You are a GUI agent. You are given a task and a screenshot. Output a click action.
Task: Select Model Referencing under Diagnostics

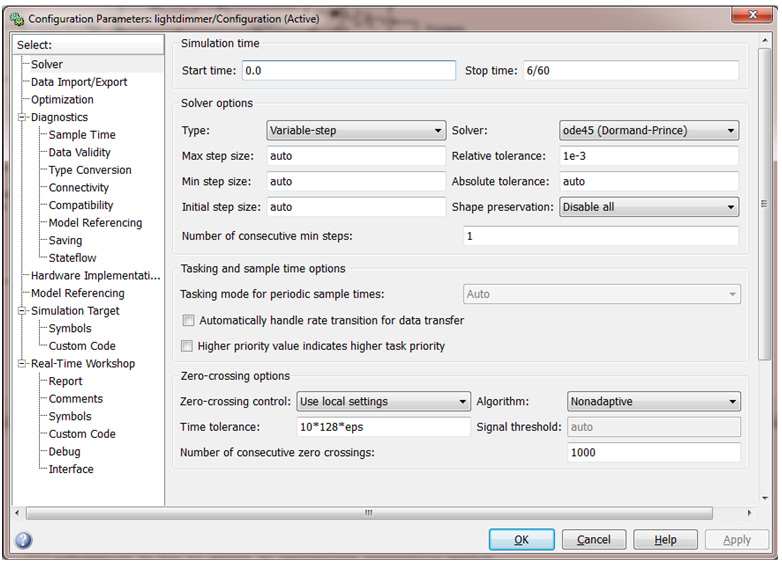(95, 223)
